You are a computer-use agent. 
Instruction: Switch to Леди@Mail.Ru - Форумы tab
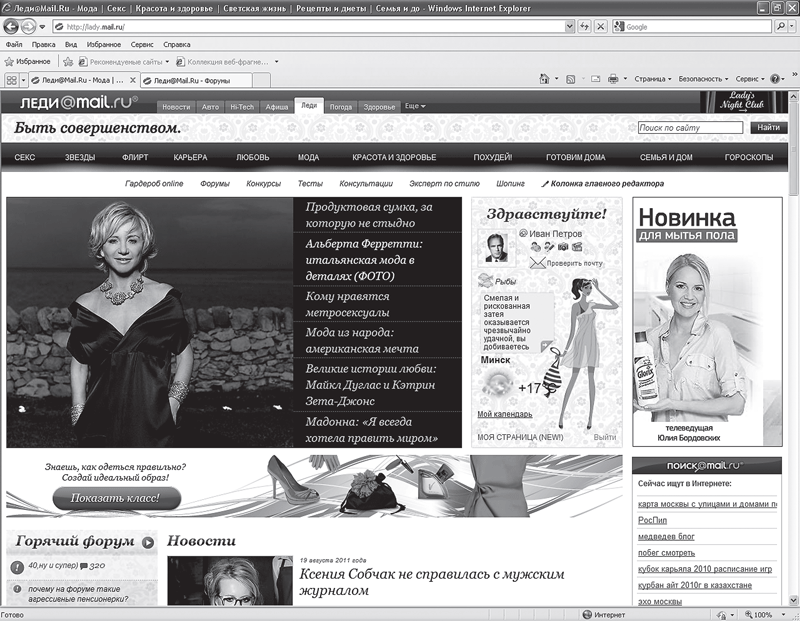[196, 81]
